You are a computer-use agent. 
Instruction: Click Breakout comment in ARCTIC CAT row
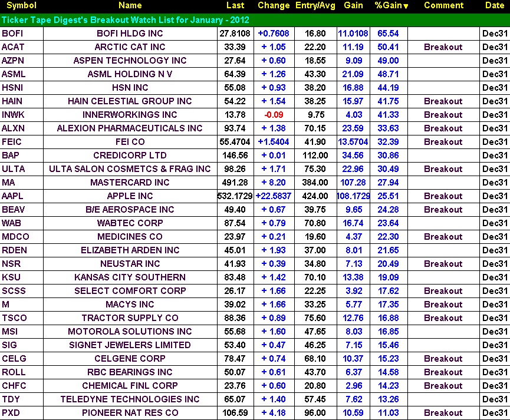[x=443, y=47]
